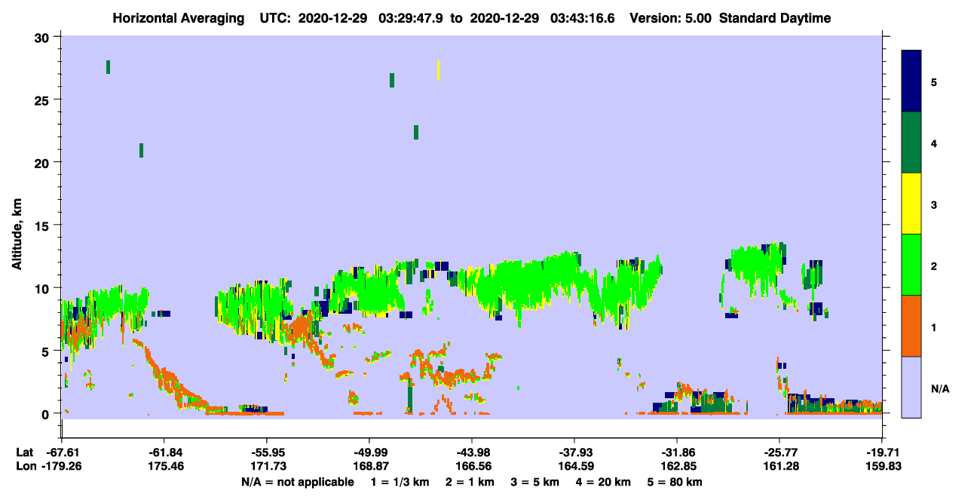Click the '4 = 20 km' caption
Image resolution: width=980 pixels, height=503 pixels.
click(602, 482)
